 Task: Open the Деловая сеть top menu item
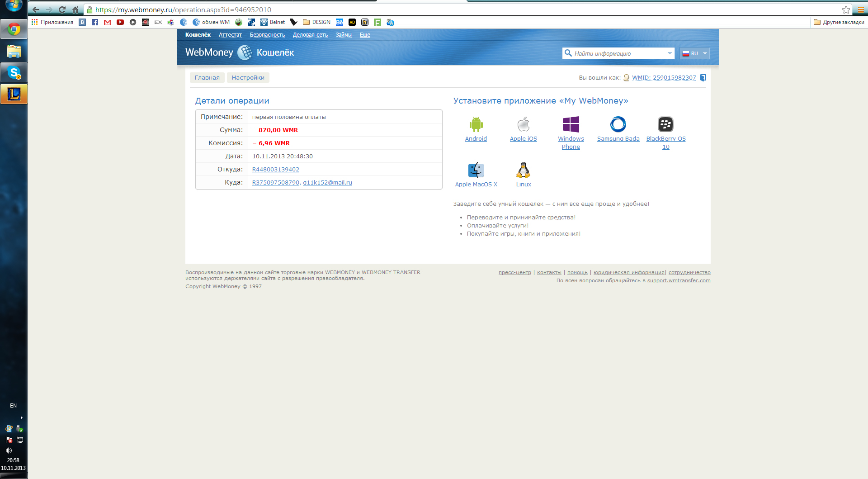coord(310,35)
